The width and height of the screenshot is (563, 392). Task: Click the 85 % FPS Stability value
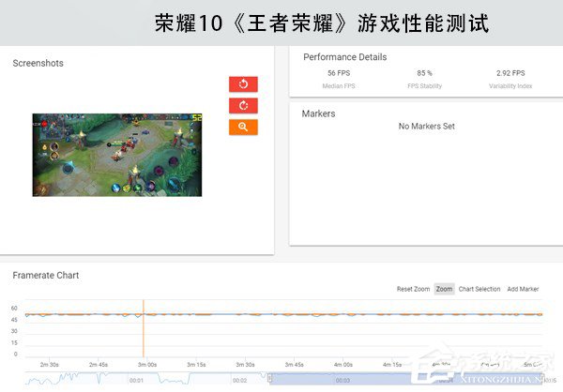(424, 73)
